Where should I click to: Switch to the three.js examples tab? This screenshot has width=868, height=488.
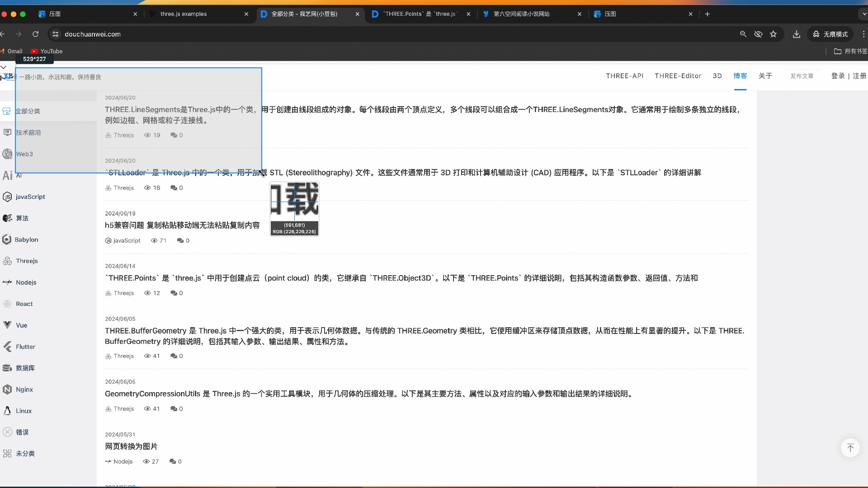tap(184, 14)
